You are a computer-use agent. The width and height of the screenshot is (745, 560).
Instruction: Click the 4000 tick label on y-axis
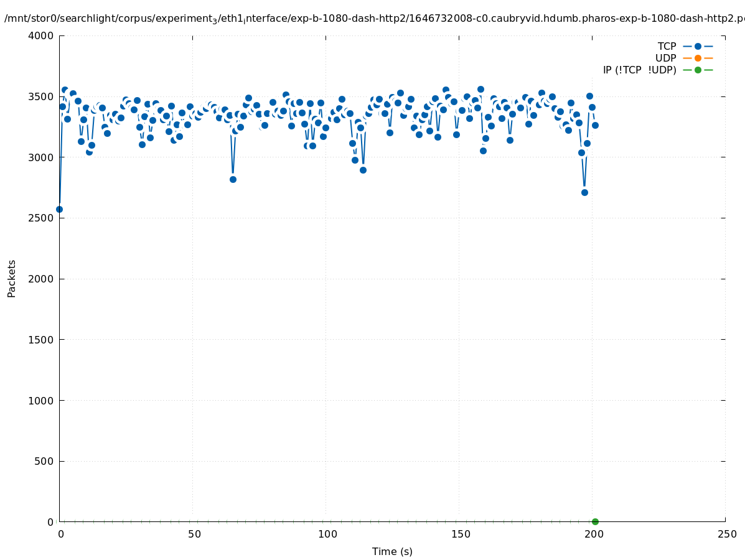pyautogui.click(x=41, y=35)
